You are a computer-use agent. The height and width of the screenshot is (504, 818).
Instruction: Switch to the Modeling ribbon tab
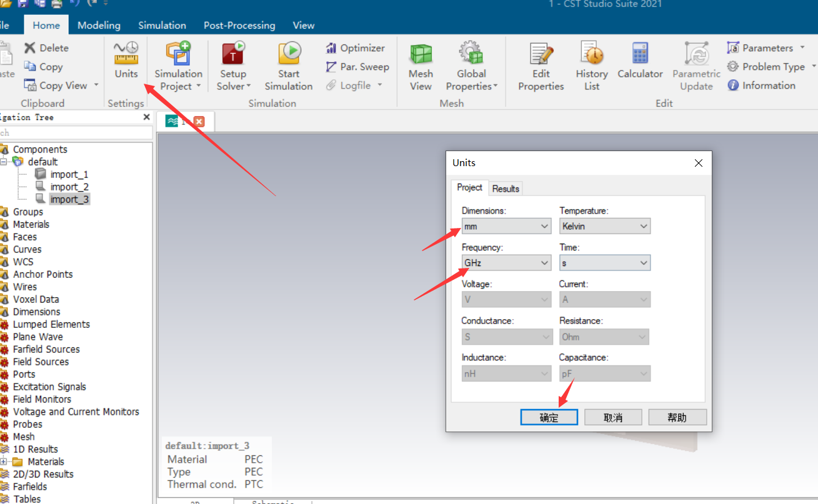99,26
